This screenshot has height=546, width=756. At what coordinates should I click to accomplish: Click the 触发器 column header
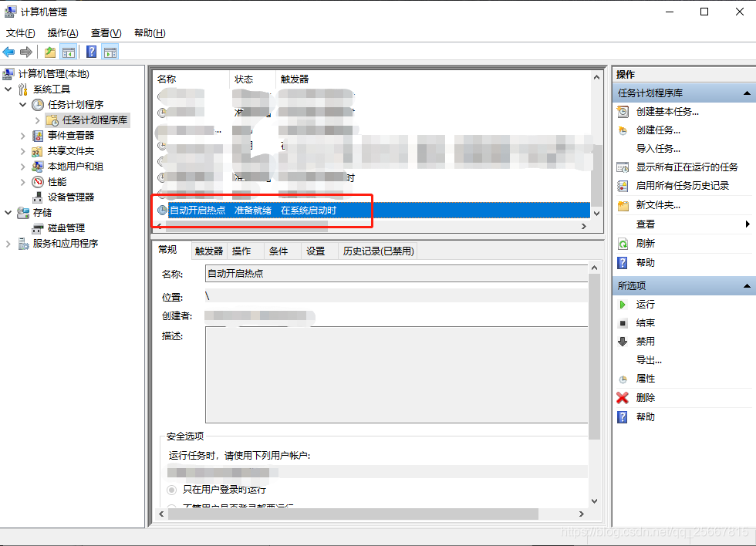pos(294,79)
